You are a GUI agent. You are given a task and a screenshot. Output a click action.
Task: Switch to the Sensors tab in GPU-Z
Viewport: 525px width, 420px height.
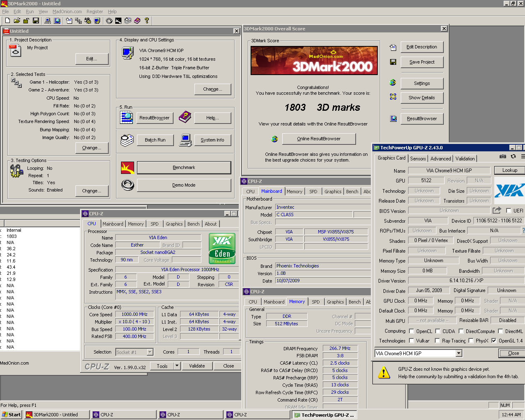tap(418, 159)
